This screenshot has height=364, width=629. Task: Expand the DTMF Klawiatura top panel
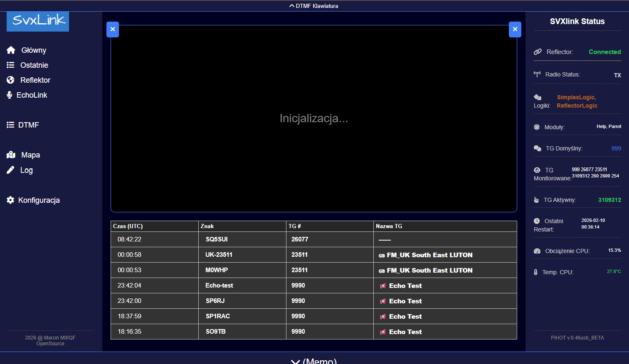(314, 6)
